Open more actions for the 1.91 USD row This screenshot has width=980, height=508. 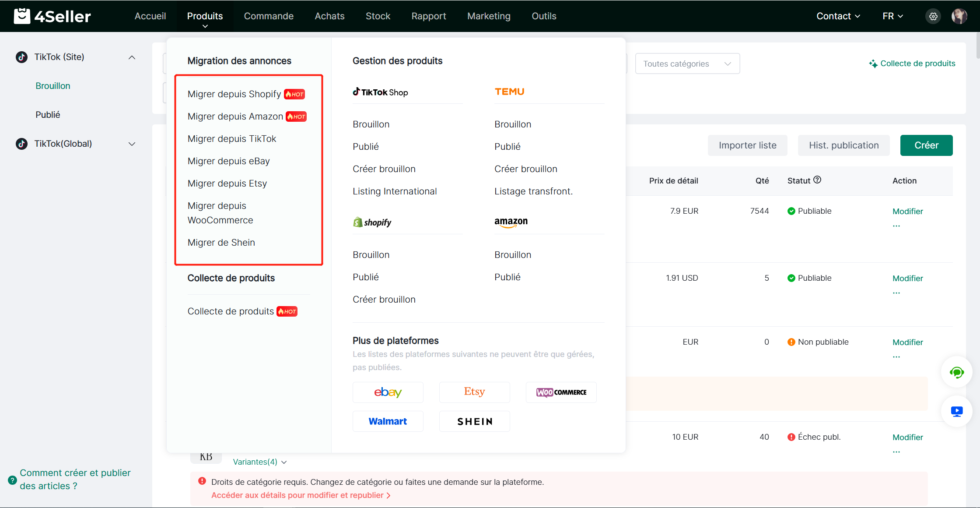pos(896,293)
